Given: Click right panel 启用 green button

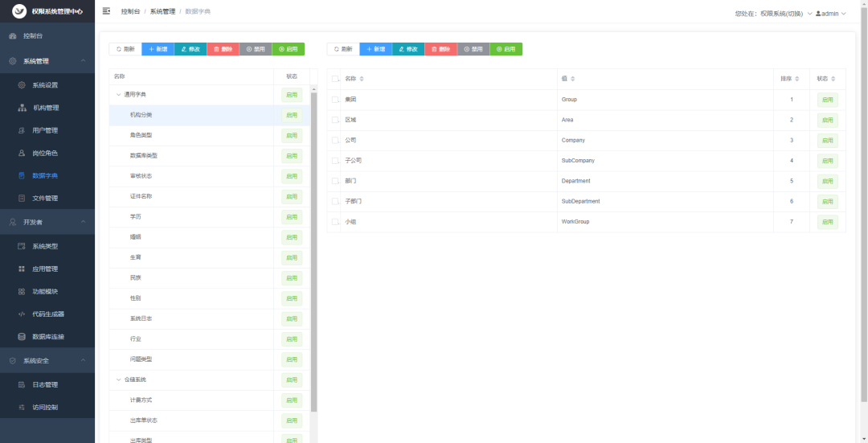Looking at the screenshot, I should (506, 49).
